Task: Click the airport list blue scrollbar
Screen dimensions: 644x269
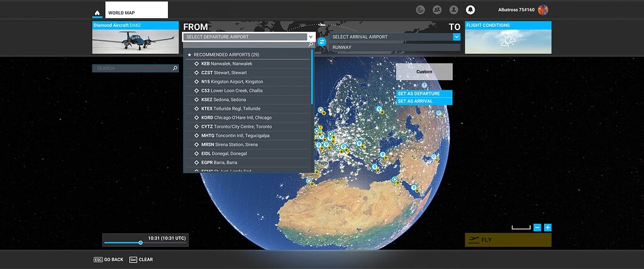Action: click(312, 77)
